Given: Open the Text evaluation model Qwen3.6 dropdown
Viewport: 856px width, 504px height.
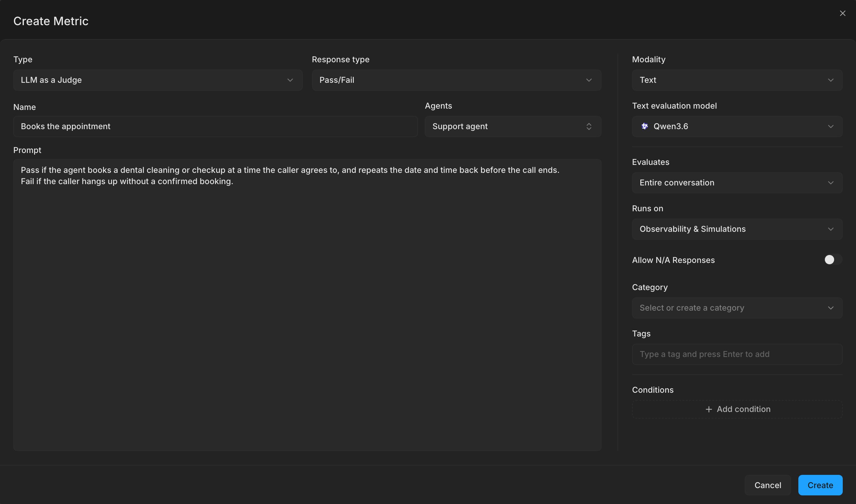Looking at the screenshot, I should 737,126.
